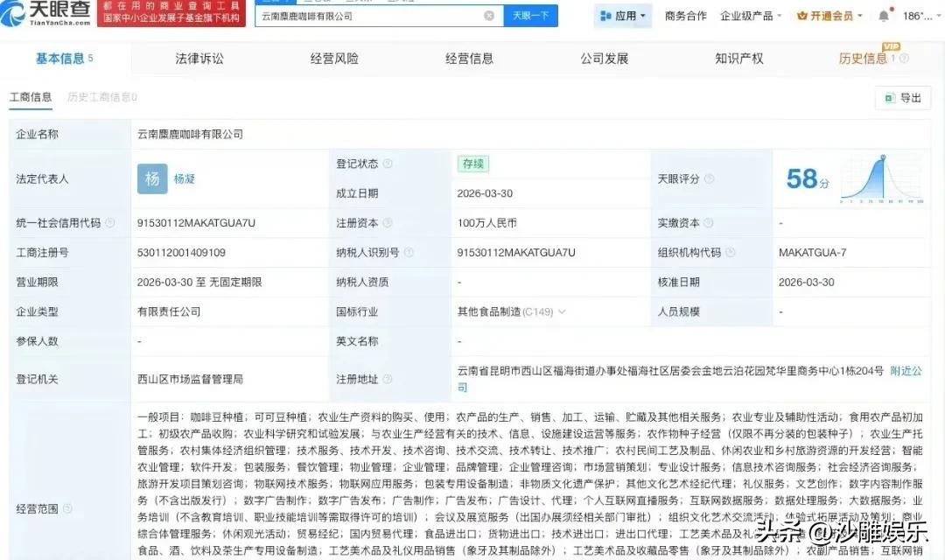Viewport: 945px width, 560px height.
Task: Switch to the 法律诉讼 tab
Action: click(x=199, y=59)
